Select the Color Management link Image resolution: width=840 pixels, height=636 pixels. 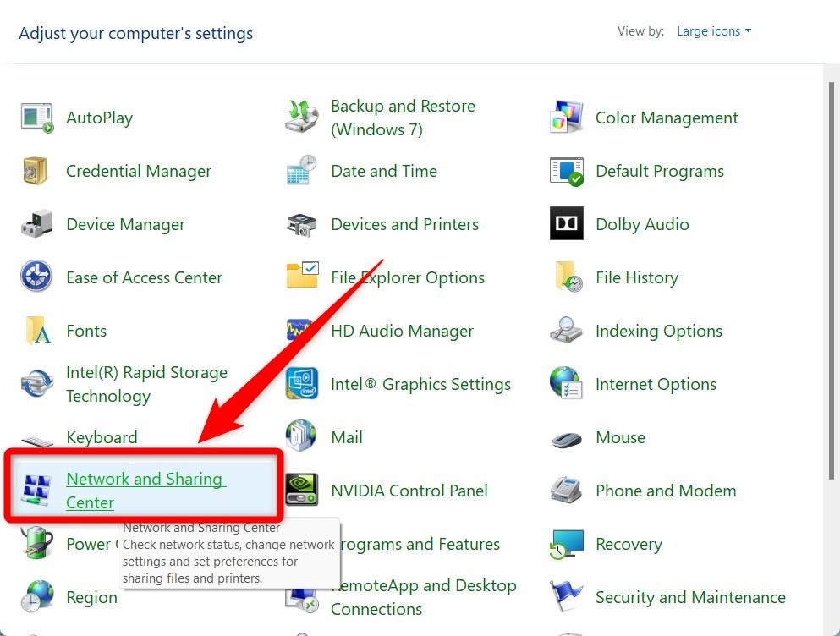coord(667,118)
